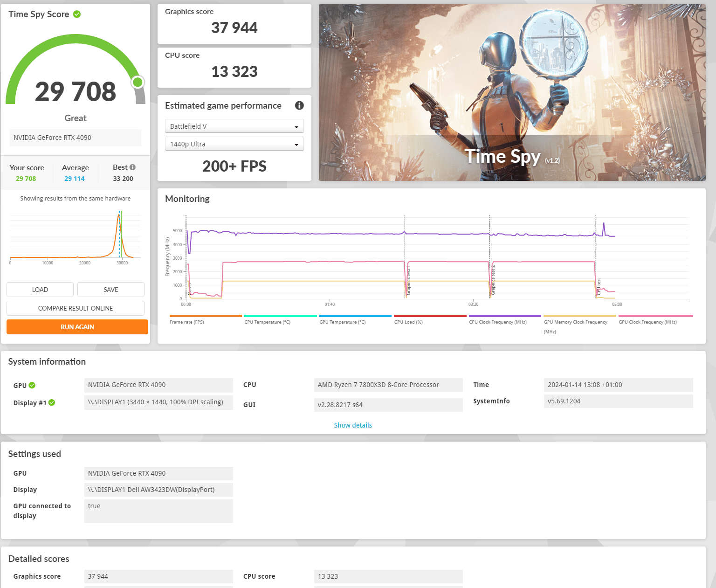The height and width of the screenshot is (588, 716).
Task: Click the Settings used heading
Action: pyautogui.click(x=34, y=454)
